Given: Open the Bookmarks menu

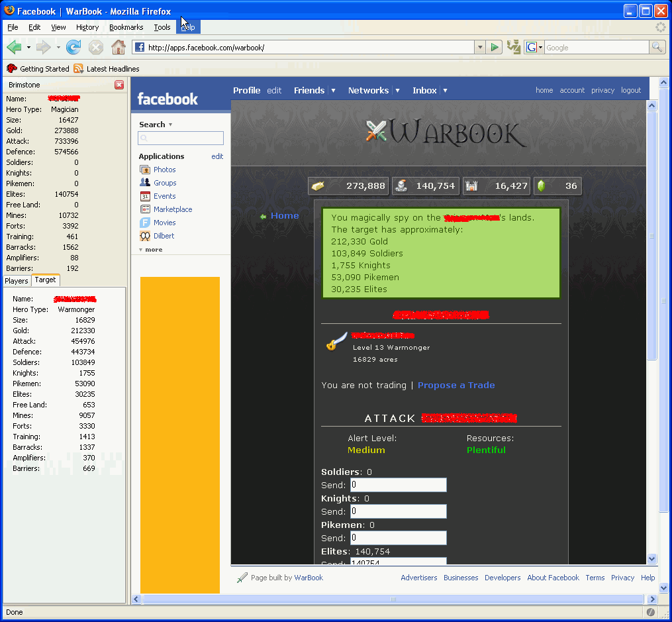Looking at the screenshot, I should pyautogui.click(x=126, y=27).
